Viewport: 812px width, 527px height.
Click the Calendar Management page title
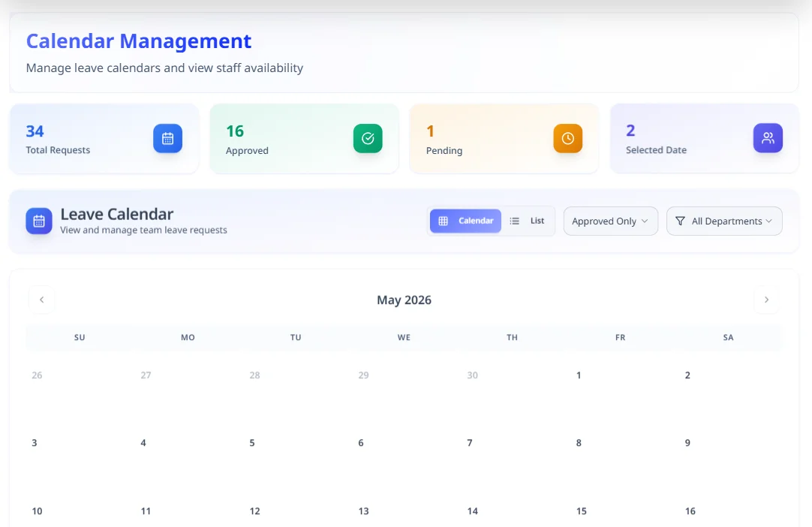139,41
